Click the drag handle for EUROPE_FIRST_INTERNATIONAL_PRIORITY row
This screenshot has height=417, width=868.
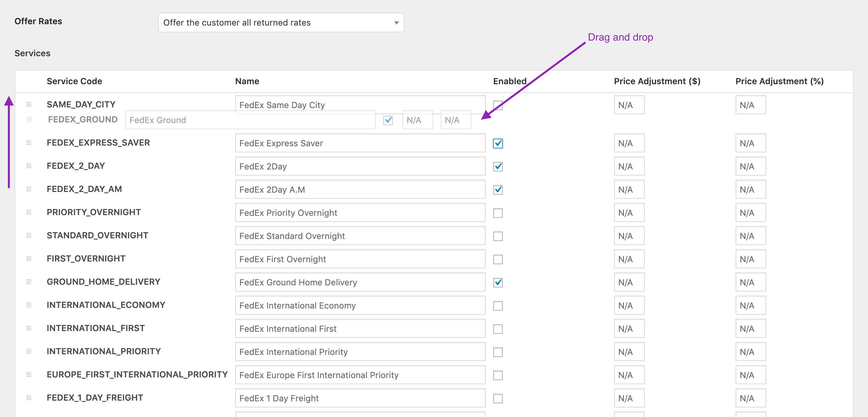point(29,375)
